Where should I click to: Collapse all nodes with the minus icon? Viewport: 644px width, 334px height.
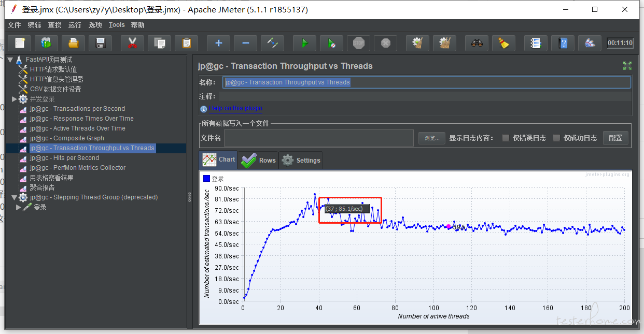246,43
